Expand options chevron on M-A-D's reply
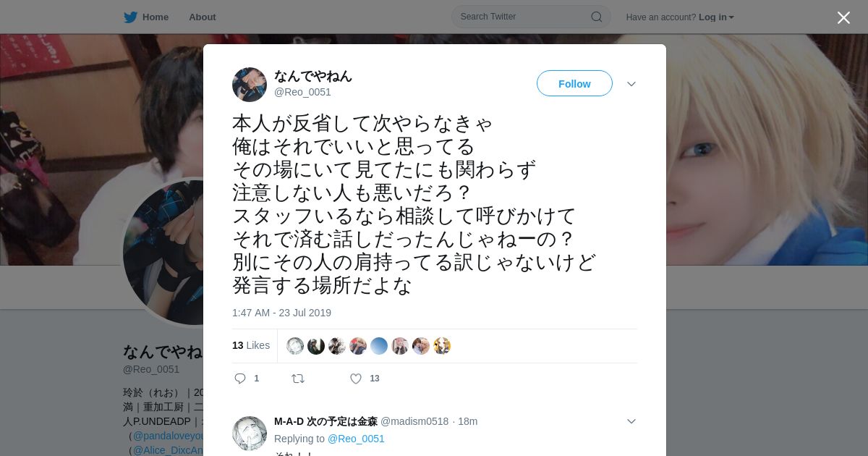Viewport: 868px width, 456px height. (x=631, y=421)
